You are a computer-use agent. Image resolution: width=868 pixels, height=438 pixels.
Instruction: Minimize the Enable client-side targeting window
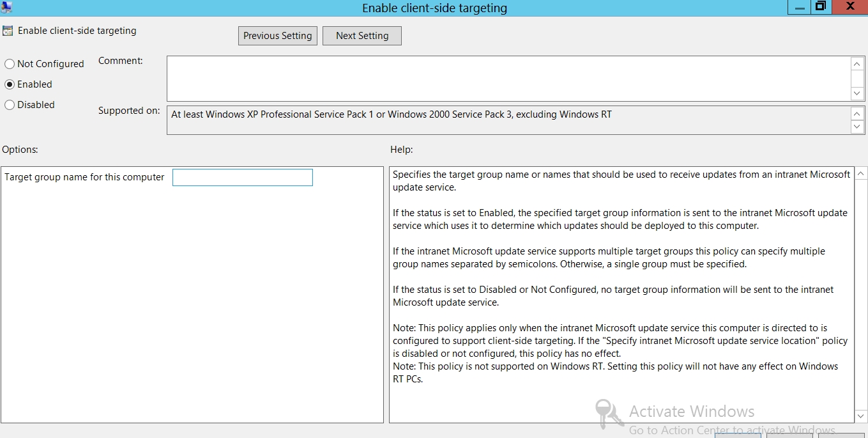(x=798, y=7)
